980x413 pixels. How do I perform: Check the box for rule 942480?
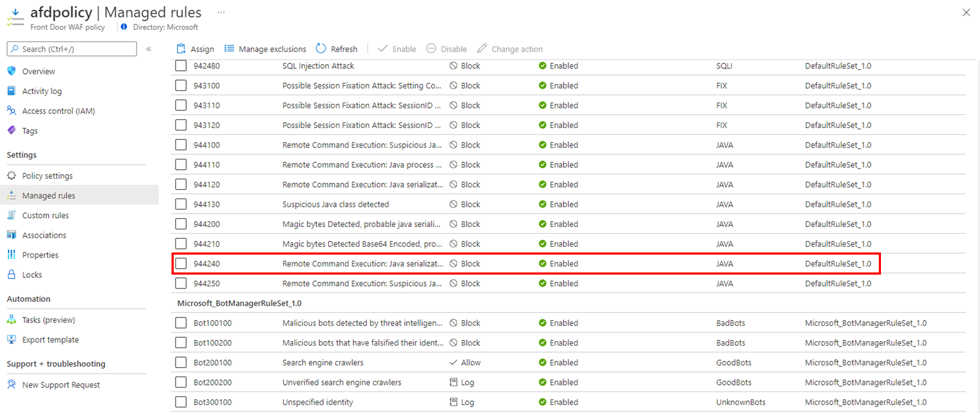[181, 65]
